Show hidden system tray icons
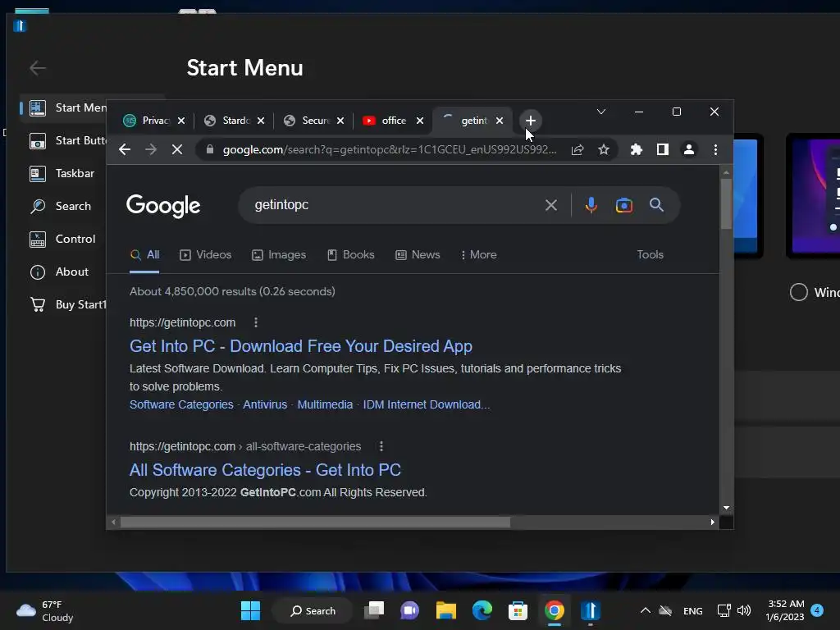Image resolution: width=840 pixels, height=630 pixels. coord(646,610)
